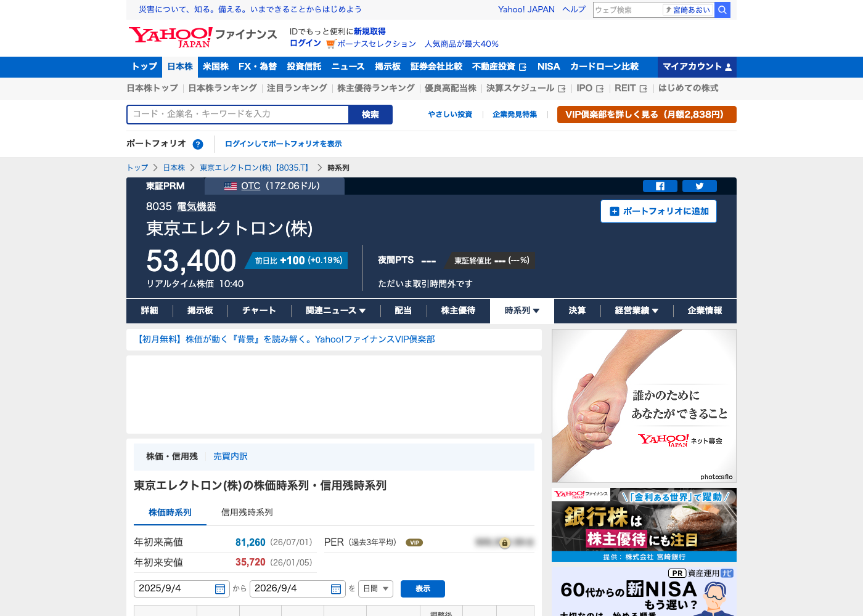Image resolution: width=863 pixels, height=616 pixels.
Task: Open the 企業情報 stock tab
Action: pyautogui.click(x=705, y=310)
